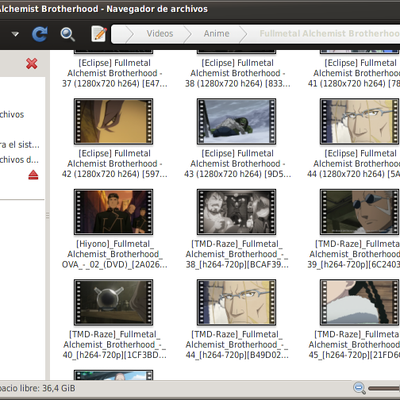Select sidebar entry ending in 'chivos'
Image resolution: width=400 pixels, height=400 pixels.
point(12,115)
